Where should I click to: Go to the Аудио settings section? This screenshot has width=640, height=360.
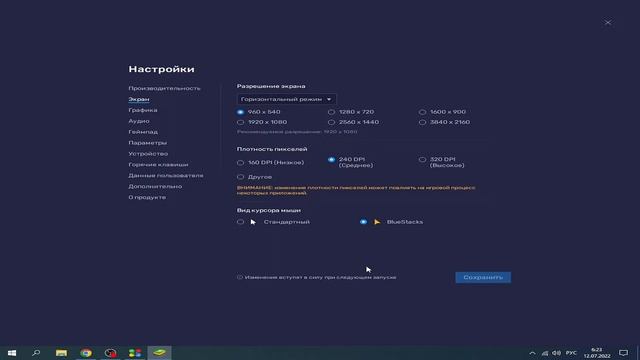point(139,121)
